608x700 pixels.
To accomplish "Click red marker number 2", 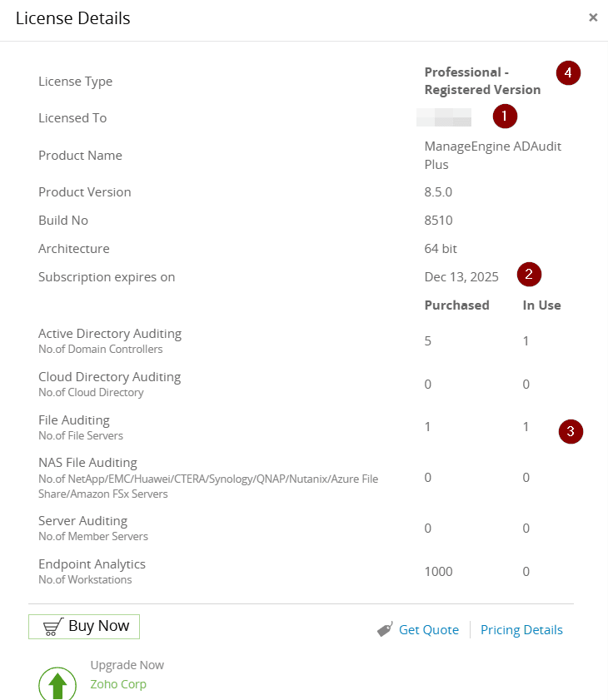I will click(529, 274).
